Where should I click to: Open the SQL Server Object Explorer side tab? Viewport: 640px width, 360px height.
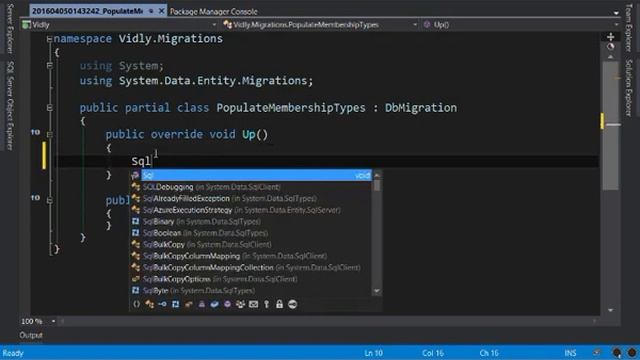coord(10,106)
